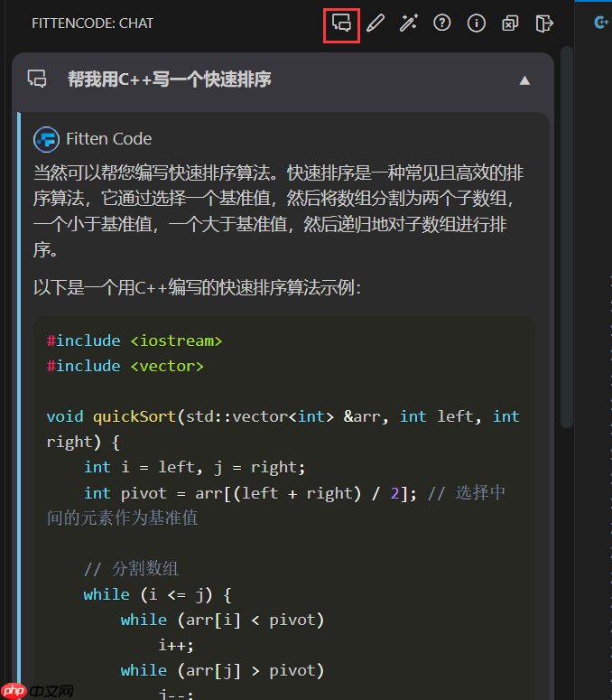Click the logout door-arrow icon
The height and width of the screenshot is (700, 612).
pyautogui.click(x=543, y=23)
